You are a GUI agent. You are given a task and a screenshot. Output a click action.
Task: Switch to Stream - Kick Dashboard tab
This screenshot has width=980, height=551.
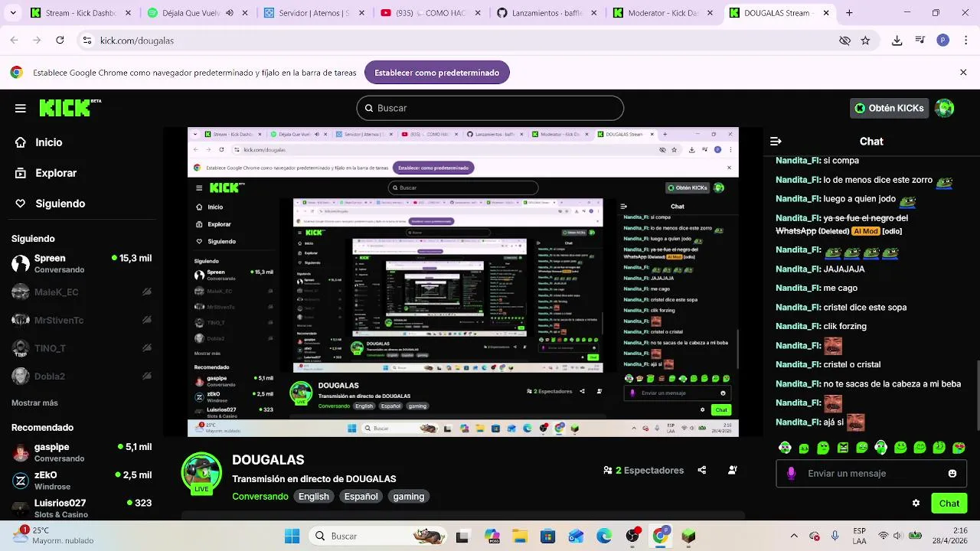point(80,13)
